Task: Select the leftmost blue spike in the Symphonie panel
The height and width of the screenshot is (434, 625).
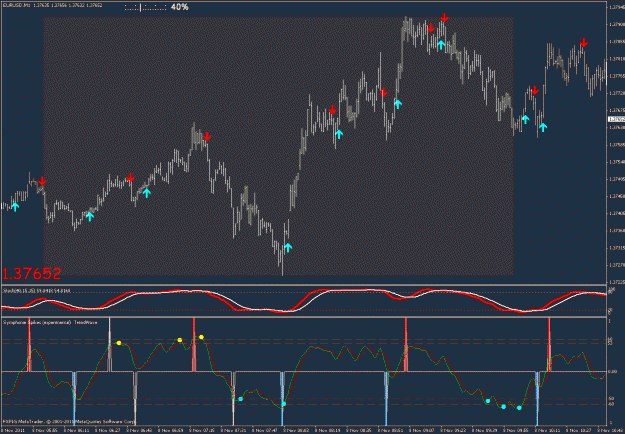Action: pos(74,399)
